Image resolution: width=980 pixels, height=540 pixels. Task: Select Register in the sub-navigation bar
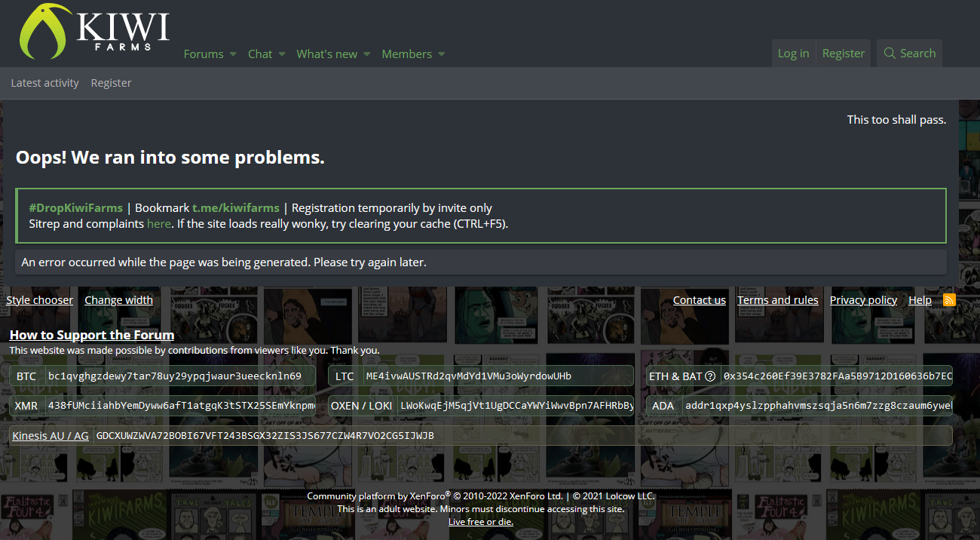pos(112,83)
